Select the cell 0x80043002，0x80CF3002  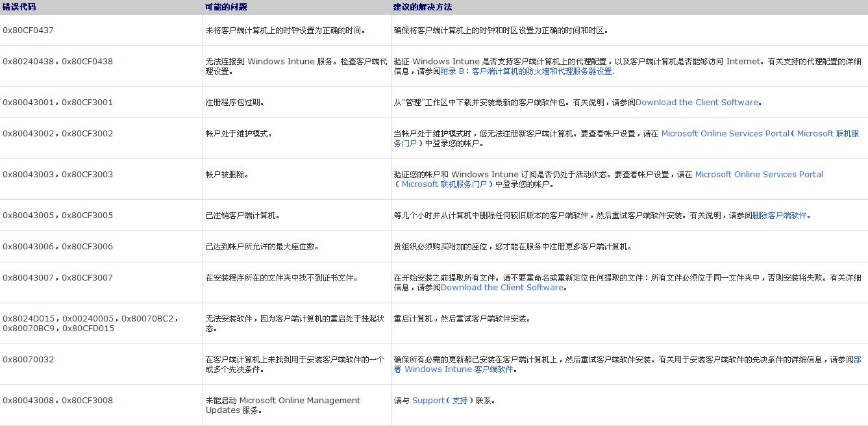click(x=58, y=134)
